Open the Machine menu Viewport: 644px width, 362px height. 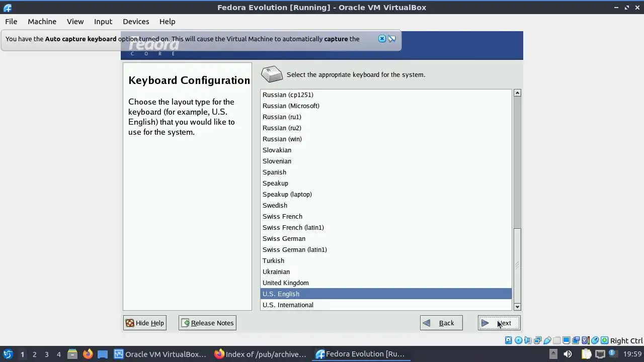point(42,22)
